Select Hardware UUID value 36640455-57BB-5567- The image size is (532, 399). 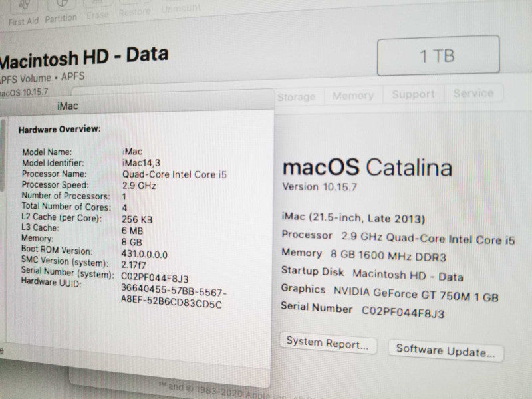click(x=174, y=291)
